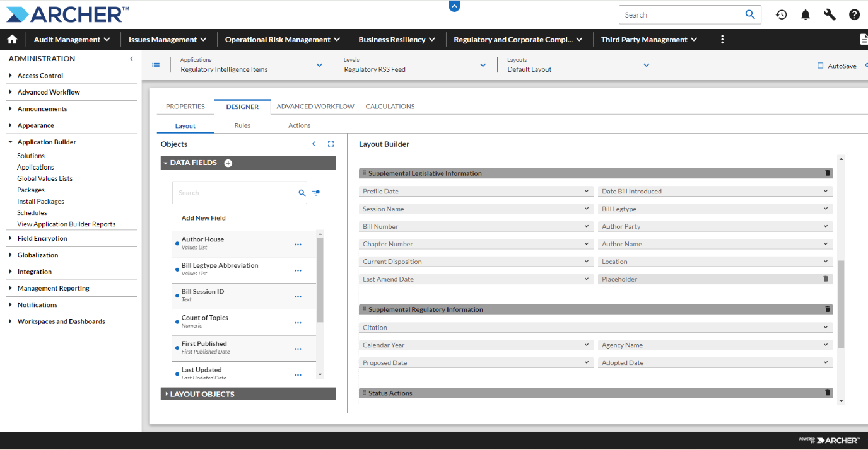Image resolution: width=868 pixels, height=450 pixels.
Task: Collapse the Objects panel left arrow
Action: pyautogui.click(x=314, y=144)
